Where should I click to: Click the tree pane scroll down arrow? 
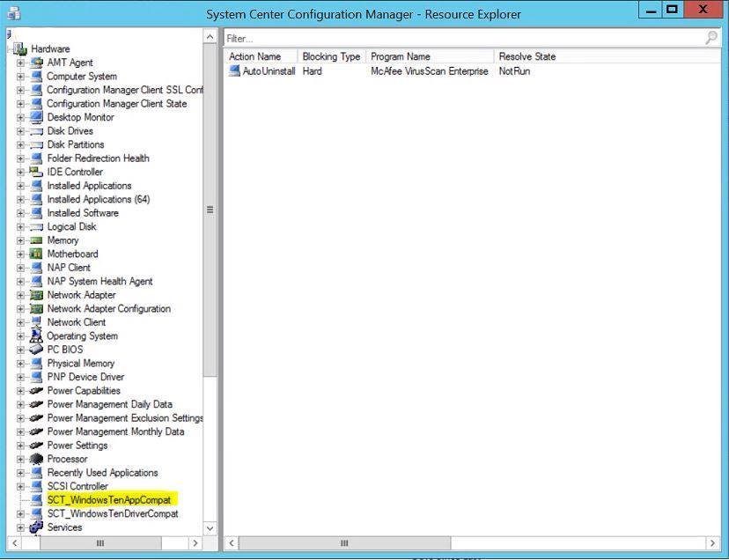[x=210, y=528]
